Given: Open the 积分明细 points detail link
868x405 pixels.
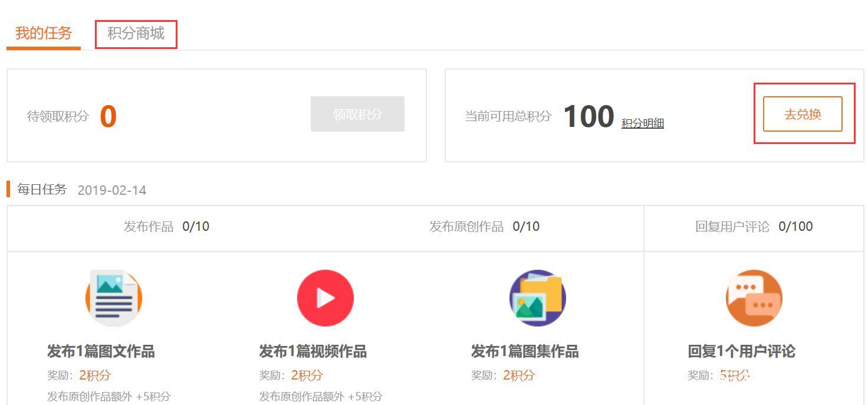Looking at the screenshot, I should point(644,122).
